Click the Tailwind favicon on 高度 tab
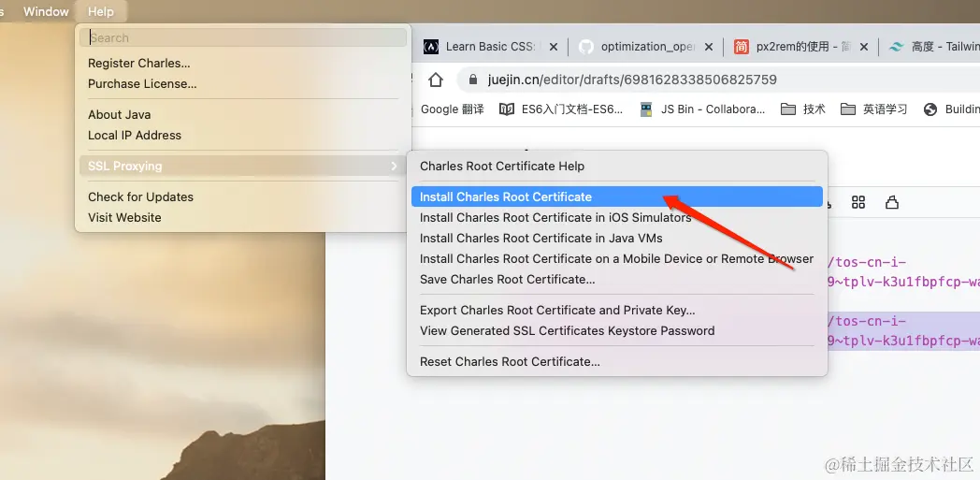The height and width of the screenshot is (480, 980). (896, 47)
